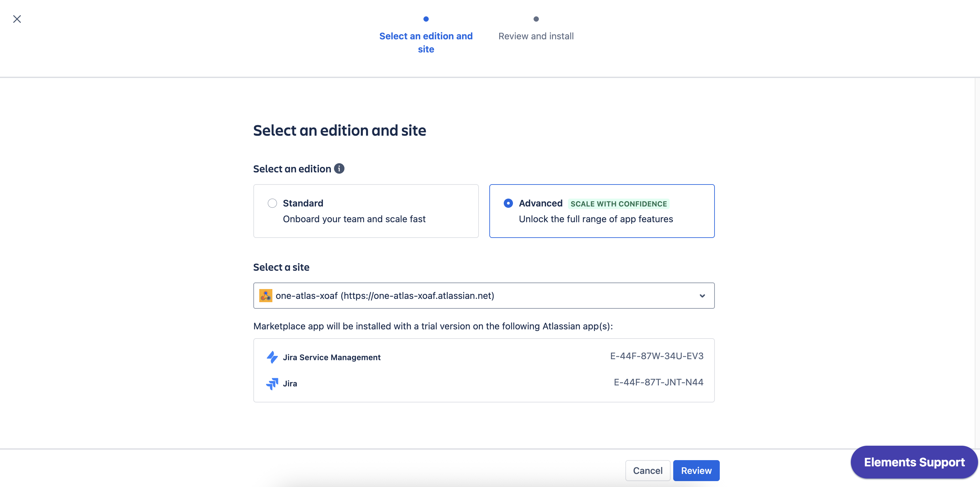This screenshot has width=980, height=487.
Task: Click the Jira Service Management label
Action: point(332,357)
